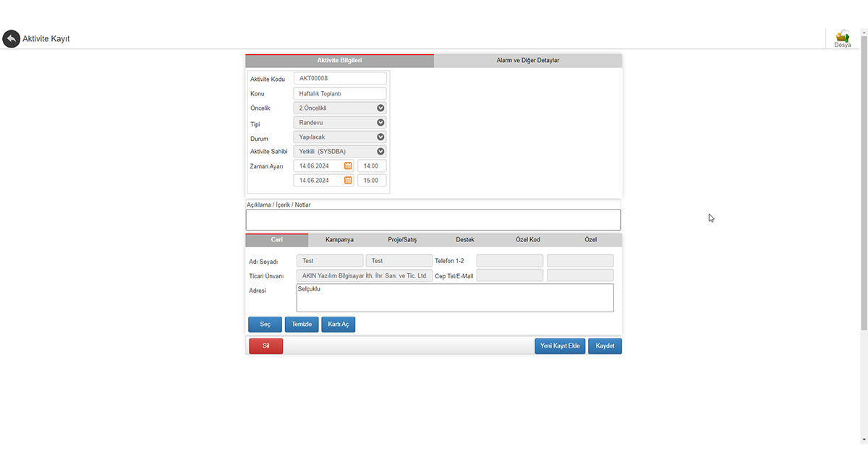Click the Kaydet button

[605, 346]
